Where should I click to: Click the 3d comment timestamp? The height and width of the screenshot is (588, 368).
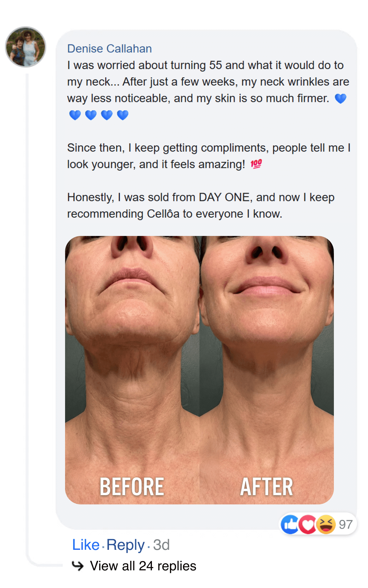161,545
